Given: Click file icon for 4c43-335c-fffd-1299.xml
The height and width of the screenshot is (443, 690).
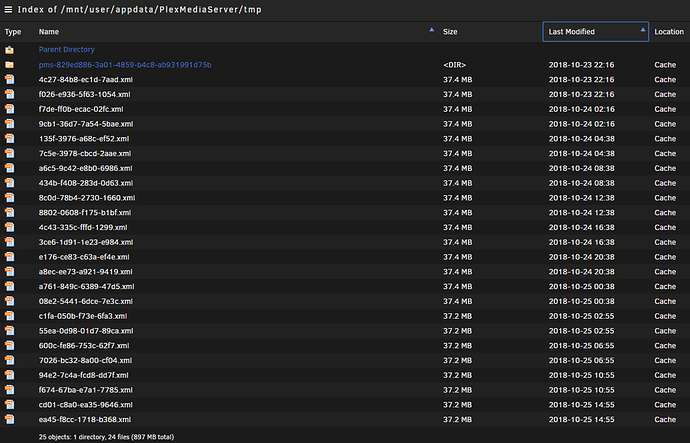Looking at the screenshot, I should pos(9,227).
